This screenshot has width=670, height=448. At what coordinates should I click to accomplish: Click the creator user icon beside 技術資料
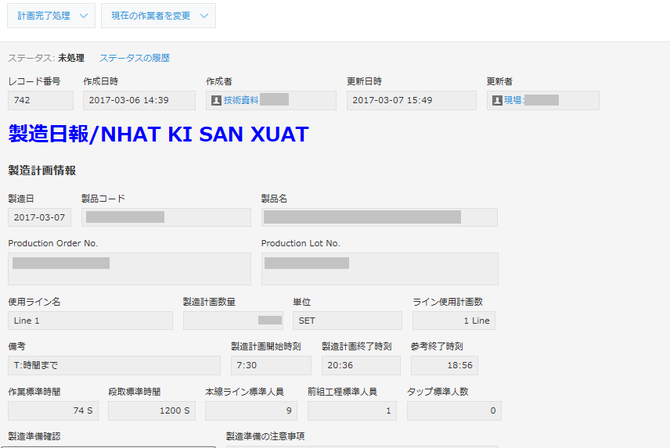point(216,100)
